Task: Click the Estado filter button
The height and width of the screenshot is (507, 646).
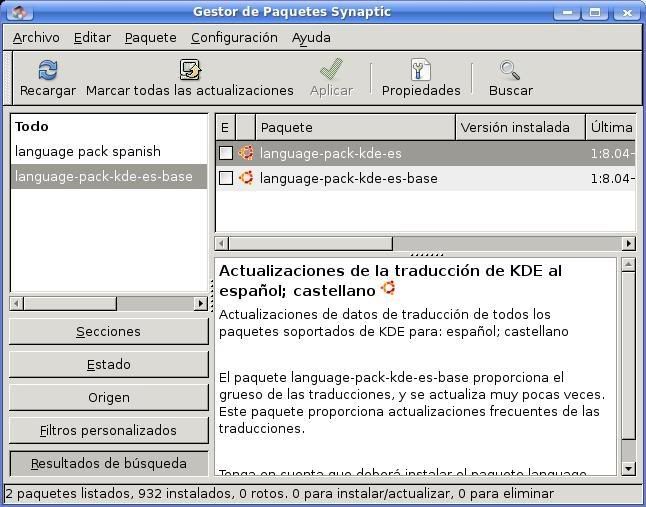Action: 109,364
